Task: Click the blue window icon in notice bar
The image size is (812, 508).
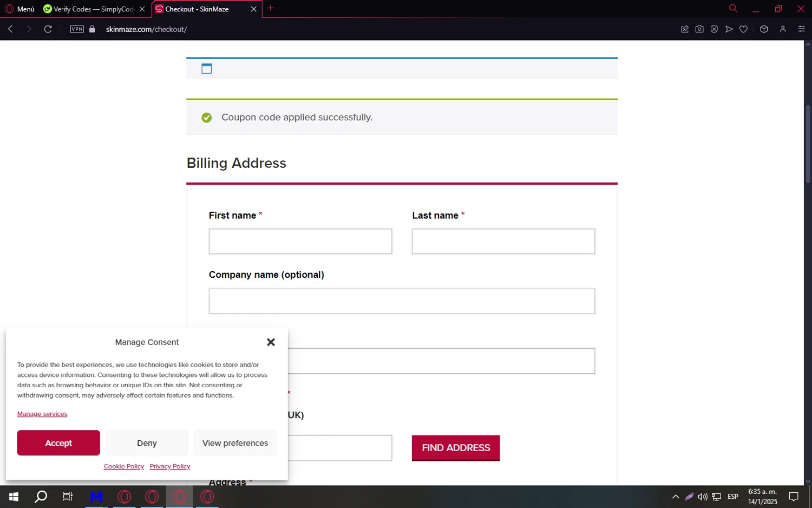Action: coord(207,68)
